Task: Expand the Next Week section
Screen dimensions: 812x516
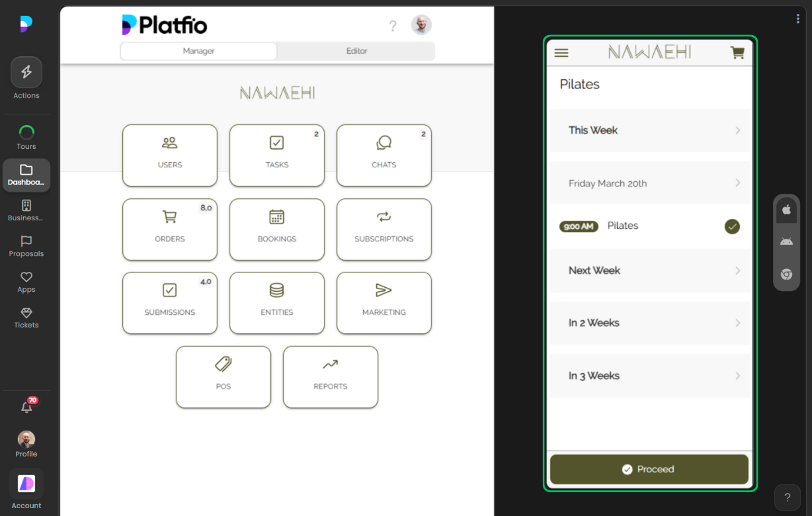Action: click(649, 270)
